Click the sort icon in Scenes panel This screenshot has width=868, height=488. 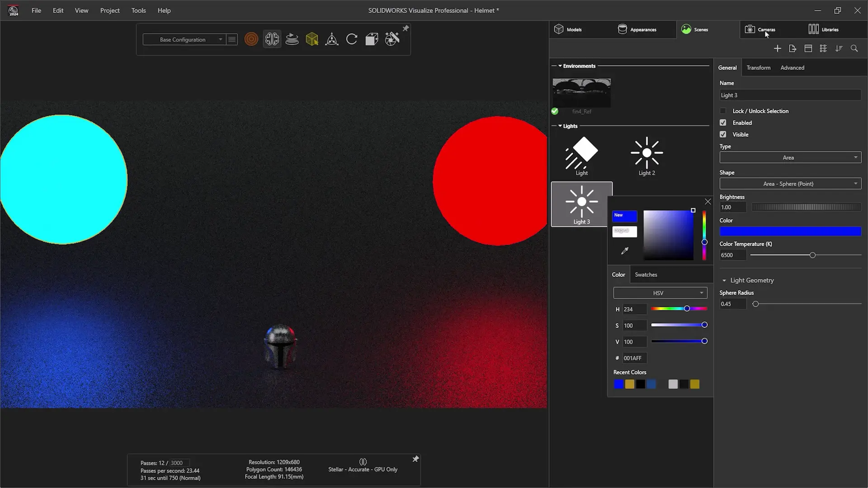click(x=839, y=48)
